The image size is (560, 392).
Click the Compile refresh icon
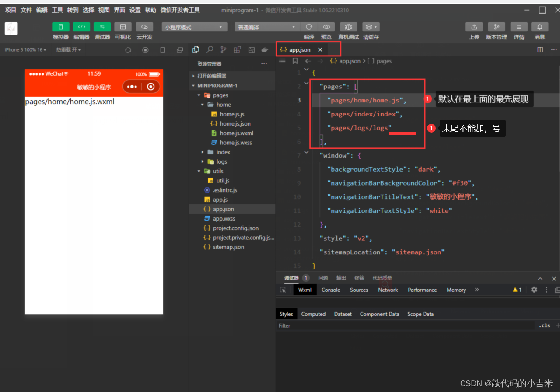click(x=309, y=27)
